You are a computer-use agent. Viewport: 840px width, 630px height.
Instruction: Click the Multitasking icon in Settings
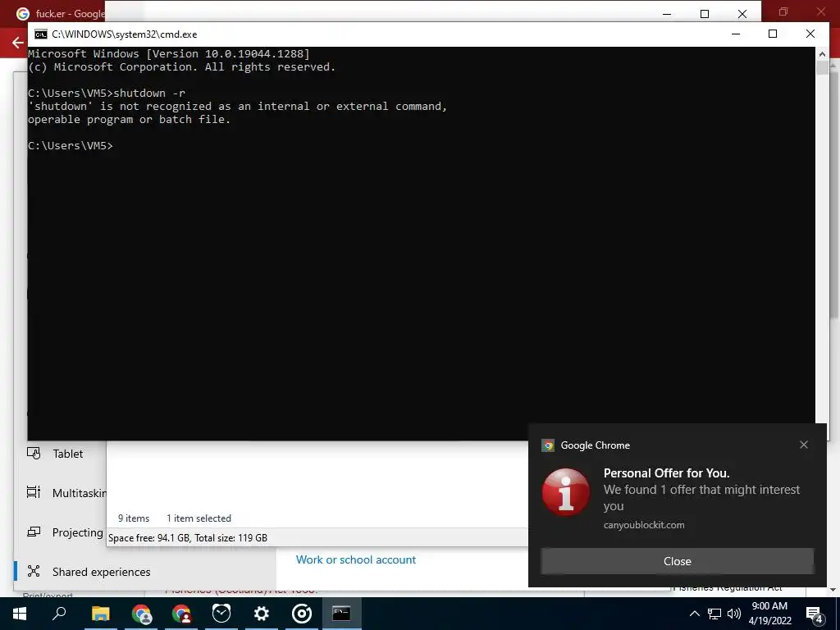(34, 492)
